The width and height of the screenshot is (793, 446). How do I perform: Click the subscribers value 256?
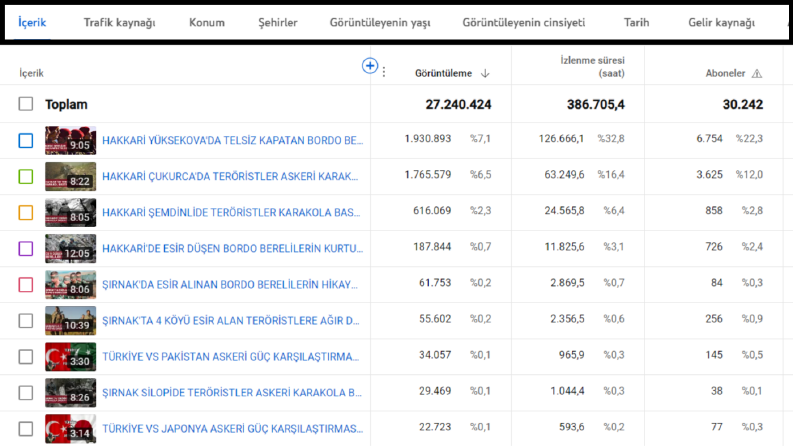714,319
